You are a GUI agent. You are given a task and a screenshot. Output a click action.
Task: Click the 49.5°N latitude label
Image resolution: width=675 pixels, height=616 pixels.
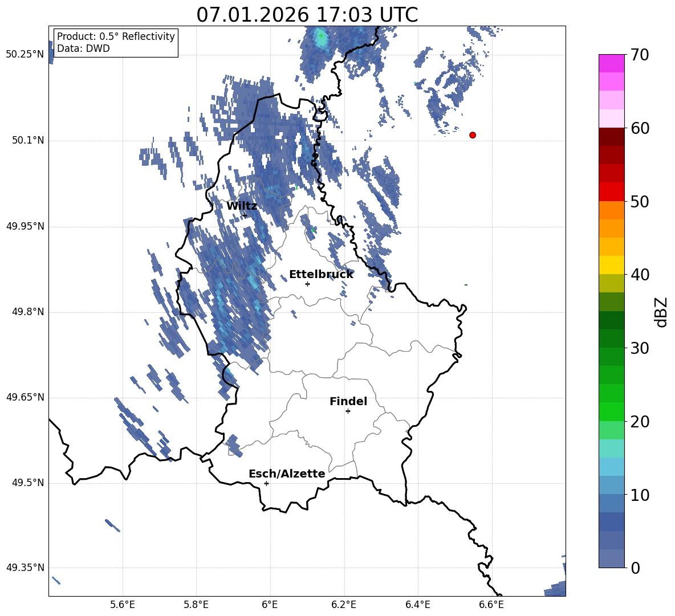coord(28,483)
